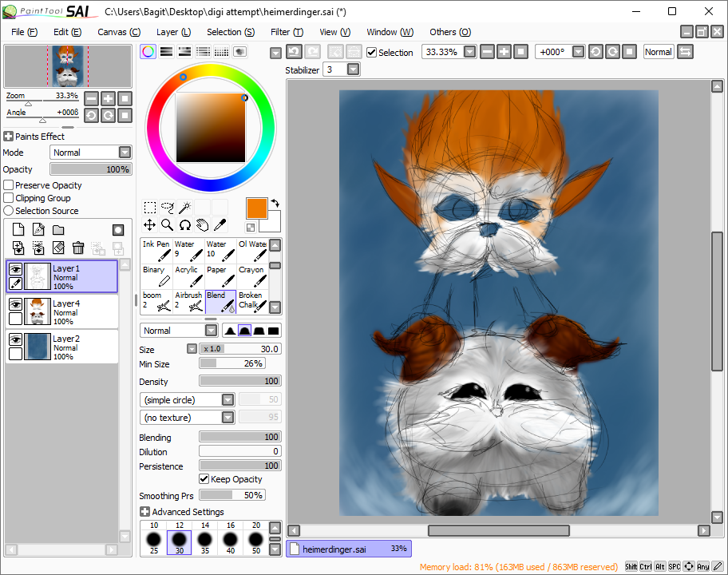This screenshot has height=575, width=728.
Task: Select the lasso selection tool
Action: pyautogui.click(x=167, y=207)
